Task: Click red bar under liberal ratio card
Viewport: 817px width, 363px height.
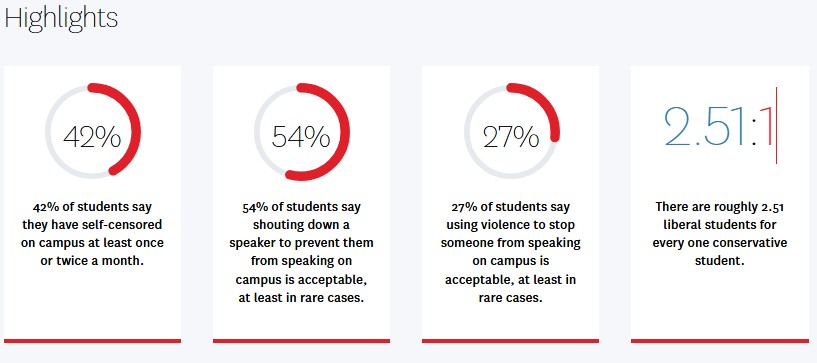Action: (x=720, y=341)
